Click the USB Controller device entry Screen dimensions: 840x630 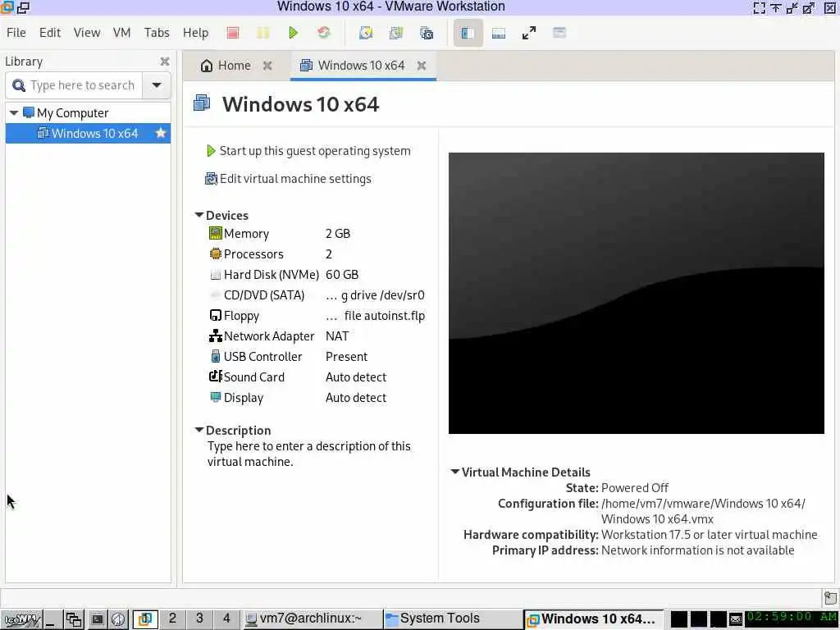256,357
